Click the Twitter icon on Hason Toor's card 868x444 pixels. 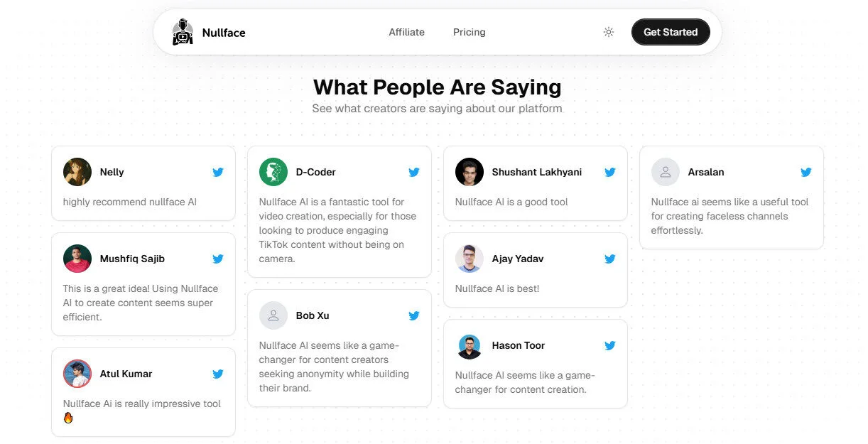pyautogui.click(x=610, y=345)
